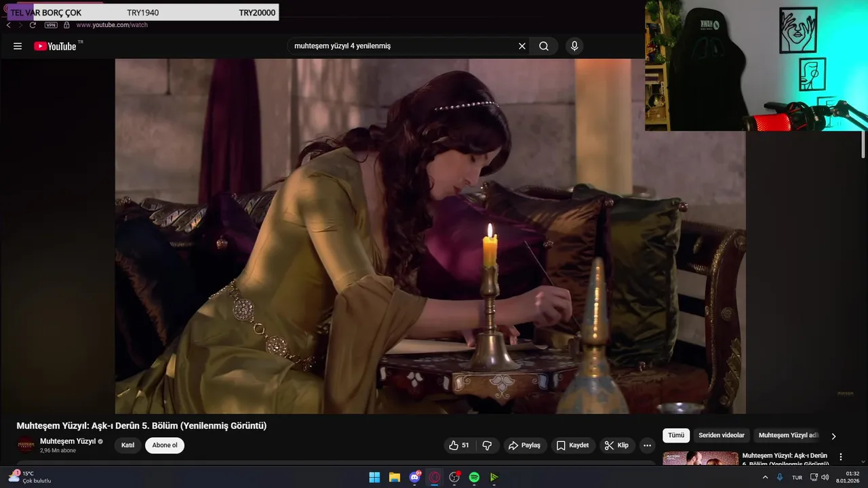The height and width of the screenshot is (488, 868).
Task: Open more actions three-dot menu
Action: [648, 445]
